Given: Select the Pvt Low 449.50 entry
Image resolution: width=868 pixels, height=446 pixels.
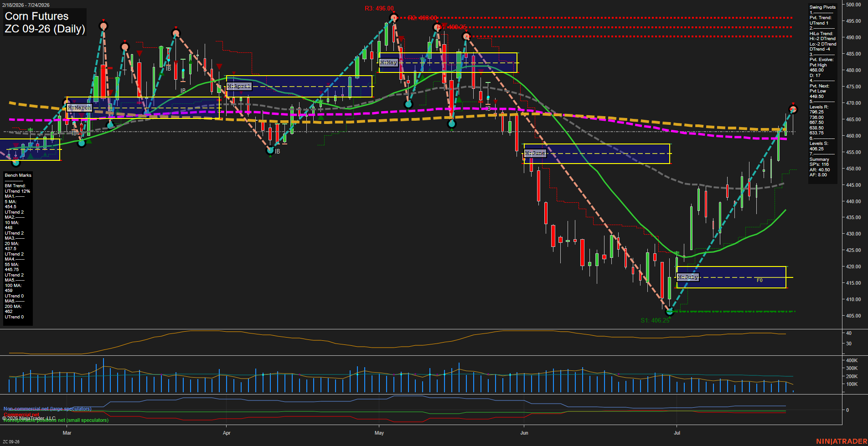Looking at the screenshot, I should tap(818, 94).
